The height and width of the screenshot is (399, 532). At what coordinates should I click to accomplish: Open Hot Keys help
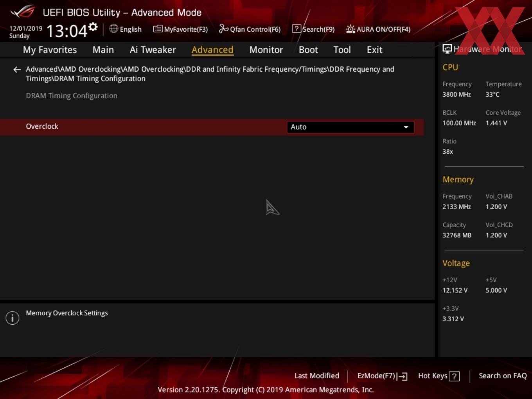pos(439,376)
